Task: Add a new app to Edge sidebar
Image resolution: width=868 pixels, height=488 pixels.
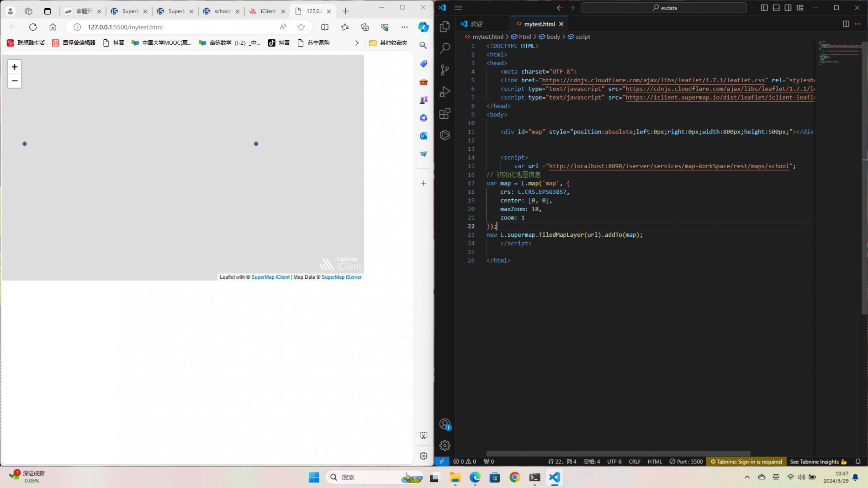Action: 423,183
